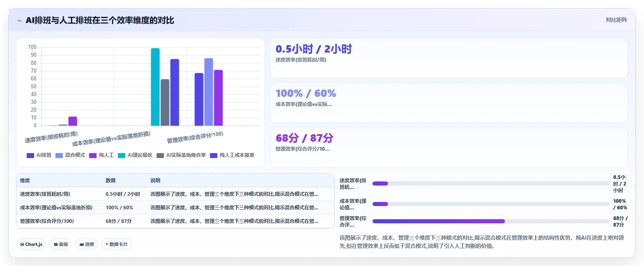Click the 进度 tag at the bottom
Viewport: 644px width, 266px height.
(x=87, y=244)
